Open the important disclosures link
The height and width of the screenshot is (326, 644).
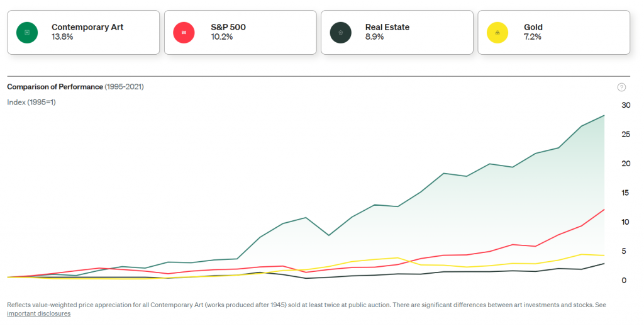click(x=39, y=313)
